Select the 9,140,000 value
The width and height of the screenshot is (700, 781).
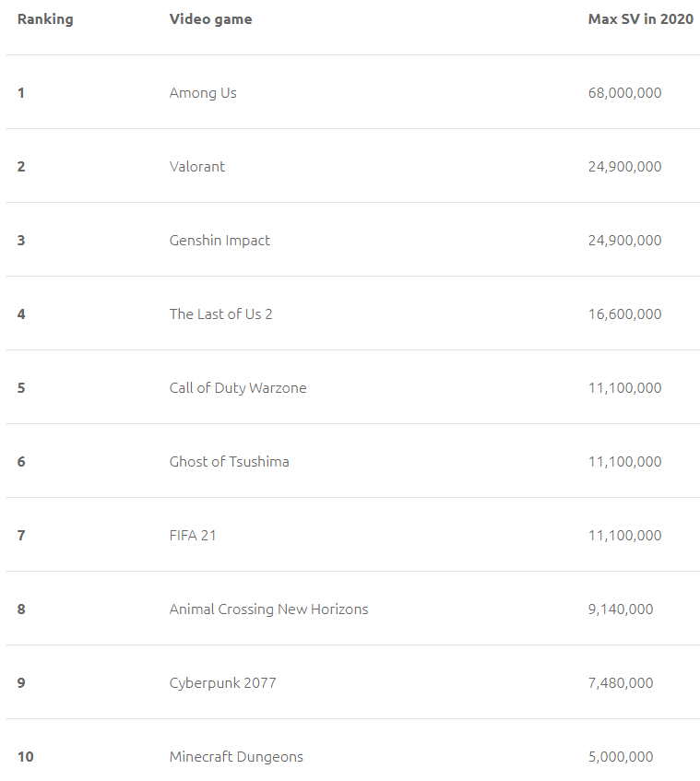[621, 609]
